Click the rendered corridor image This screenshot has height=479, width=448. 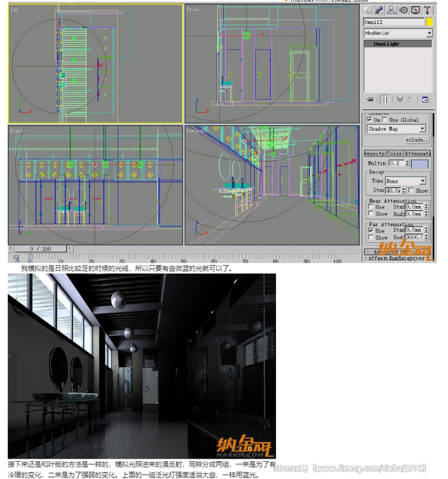coord(142,366)
